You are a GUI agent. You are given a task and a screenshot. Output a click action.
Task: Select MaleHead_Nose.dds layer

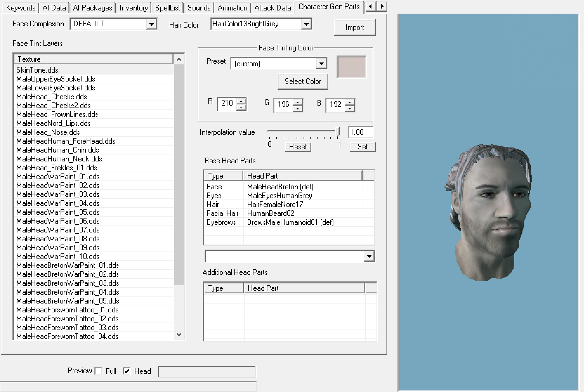[x=94, y=132]
